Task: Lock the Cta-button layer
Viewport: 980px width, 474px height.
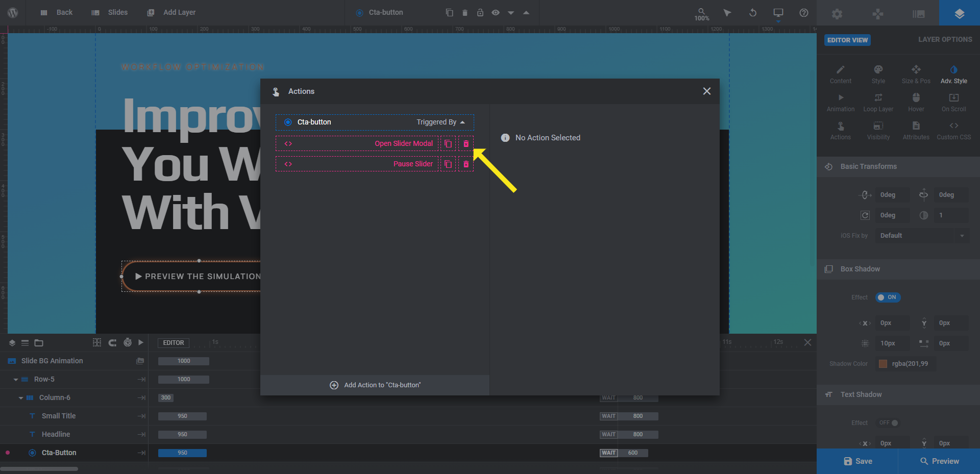Action: tap(480, 13)
